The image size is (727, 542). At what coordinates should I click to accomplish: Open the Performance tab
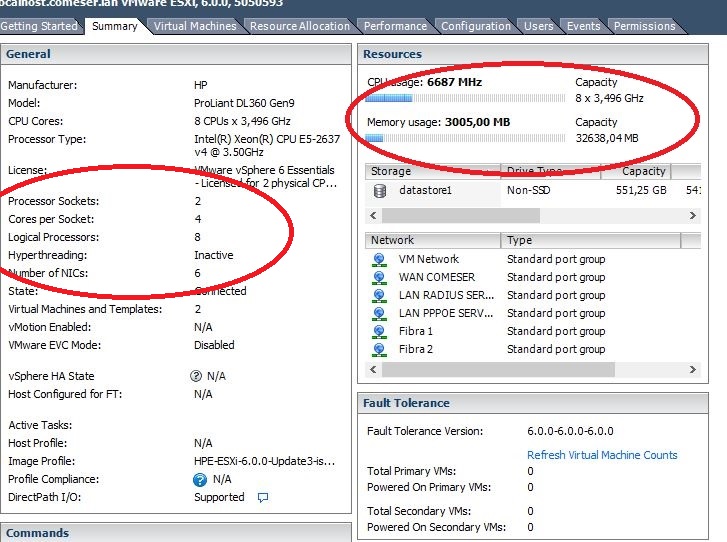[395, 26]
